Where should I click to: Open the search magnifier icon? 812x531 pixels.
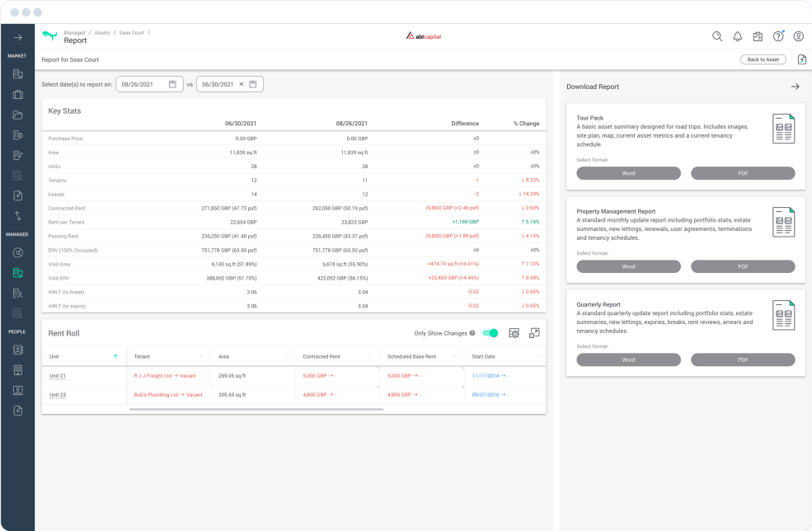(x=717, y=36)
